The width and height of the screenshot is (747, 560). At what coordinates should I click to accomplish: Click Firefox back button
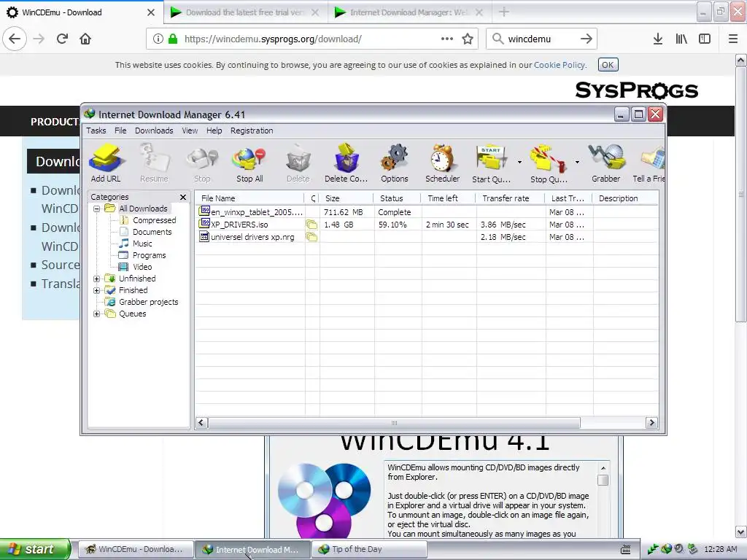point(15,39)
